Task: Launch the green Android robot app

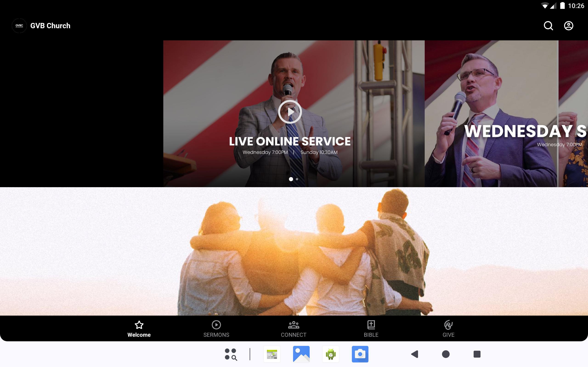Action: (331, 354)
